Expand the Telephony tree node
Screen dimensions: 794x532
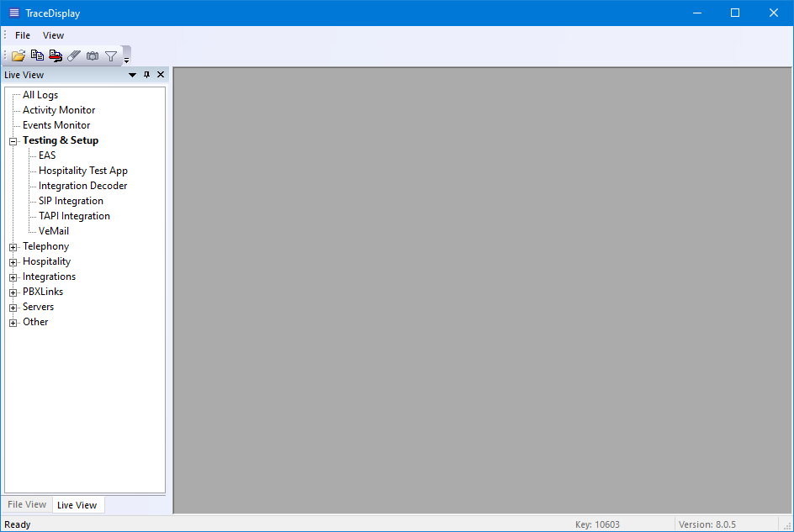click(x=13, y=247)
